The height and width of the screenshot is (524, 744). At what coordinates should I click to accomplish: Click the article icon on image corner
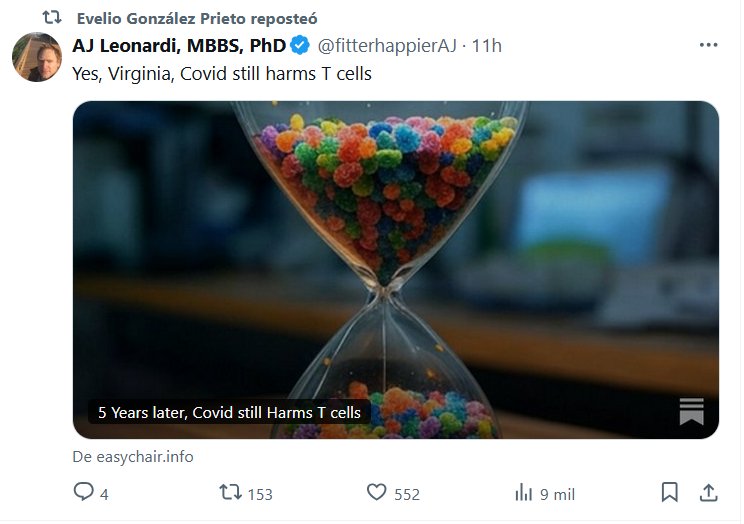point(691,411)
